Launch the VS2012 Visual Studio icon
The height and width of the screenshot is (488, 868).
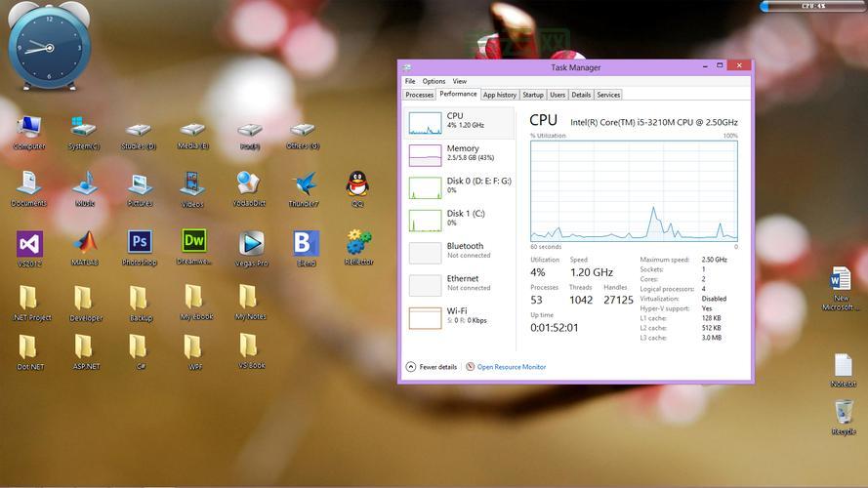coord(29,249)
